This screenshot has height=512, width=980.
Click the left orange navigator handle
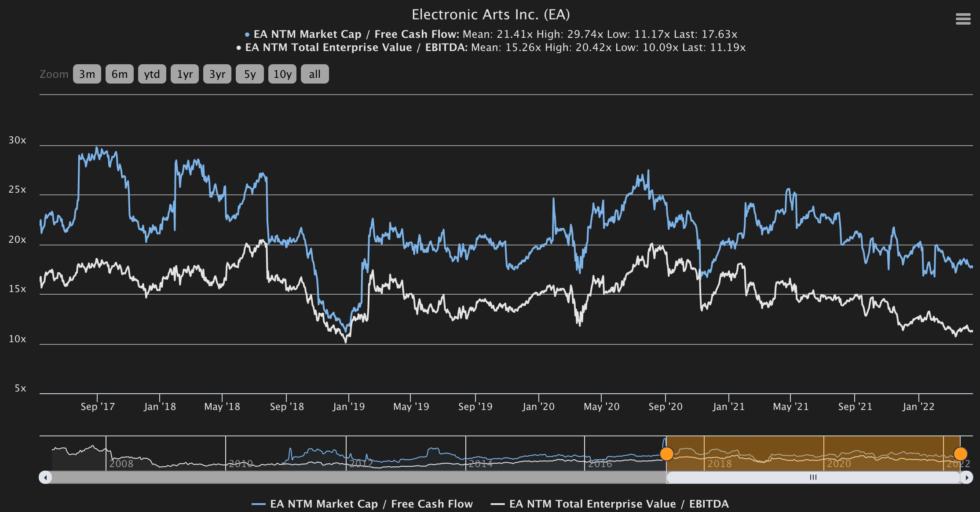[667, 453]
